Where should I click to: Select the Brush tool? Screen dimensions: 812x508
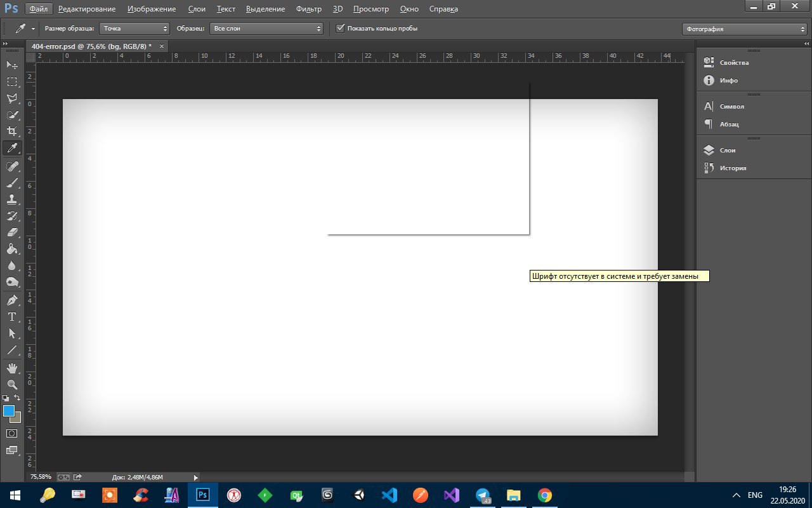(x=12, y=183)
